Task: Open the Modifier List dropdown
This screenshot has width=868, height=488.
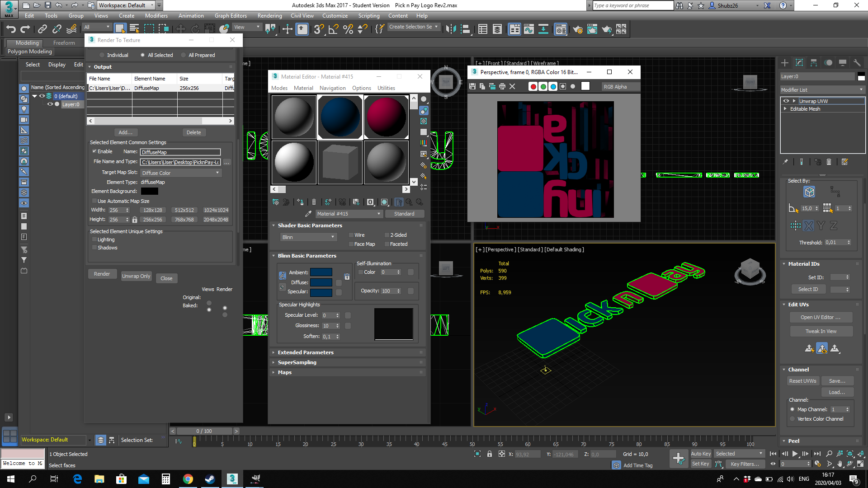Action: [822, 90]
